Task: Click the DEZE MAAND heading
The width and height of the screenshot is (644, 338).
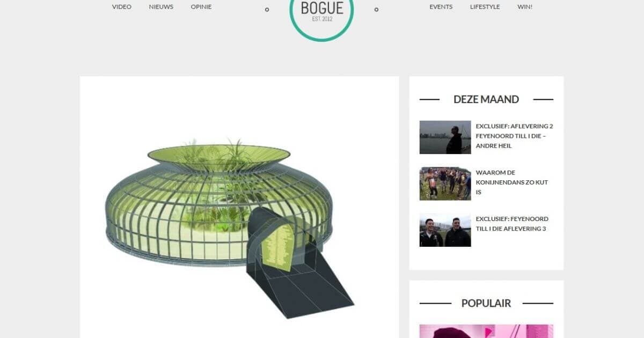Action: pos(486,99)
